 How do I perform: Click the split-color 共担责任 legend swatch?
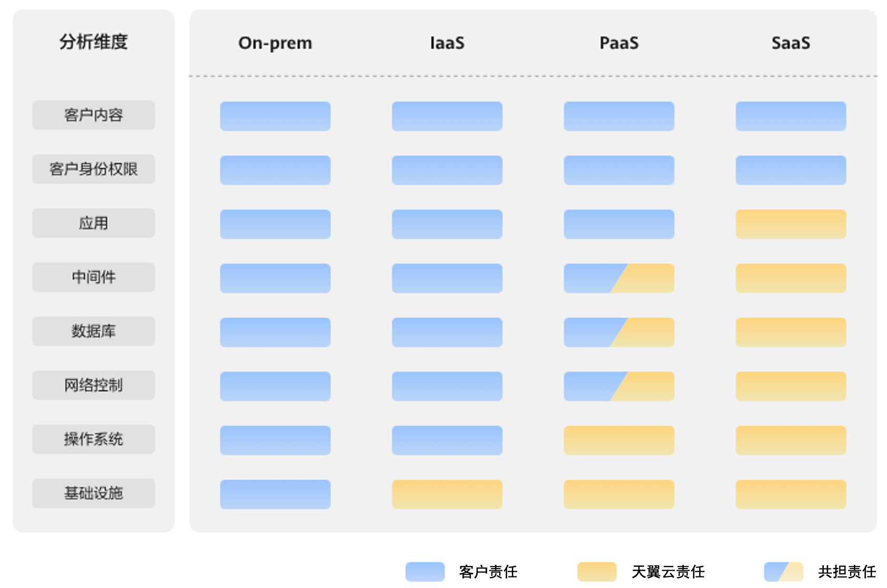(x=783, y=572)
